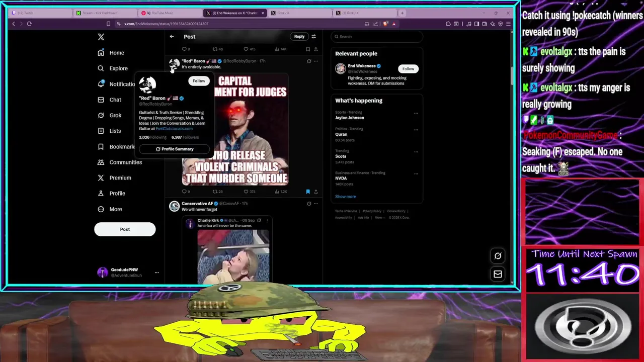This screenshot has height=362, width=644.
Task: Bookmark the main post at top
Action: tap(308, 49)
